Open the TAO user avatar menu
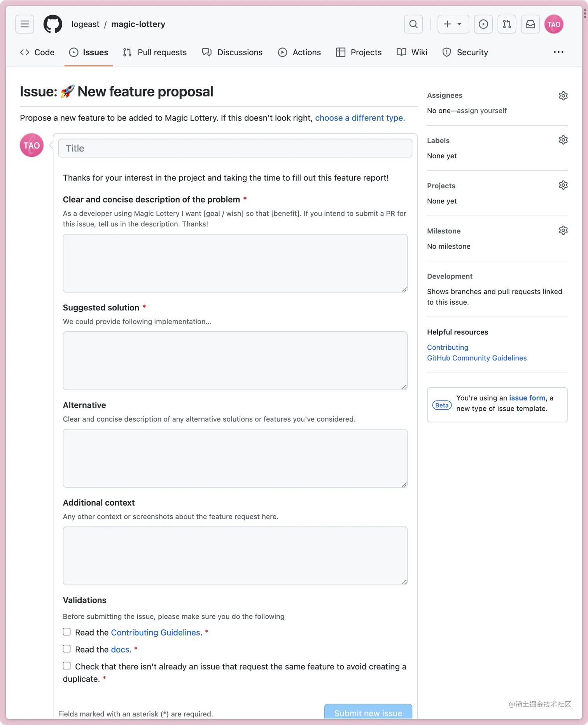Viewport: 588px width, 725px height. click(554, 24)
